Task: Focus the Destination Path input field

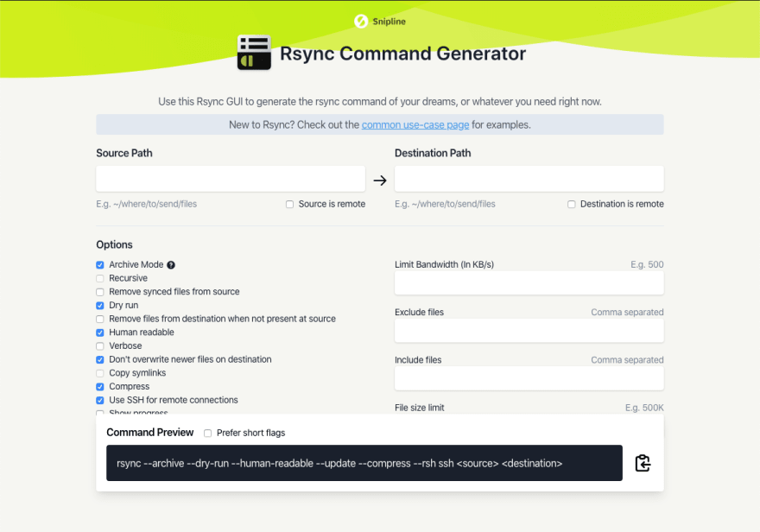Action: pos(529,178)
